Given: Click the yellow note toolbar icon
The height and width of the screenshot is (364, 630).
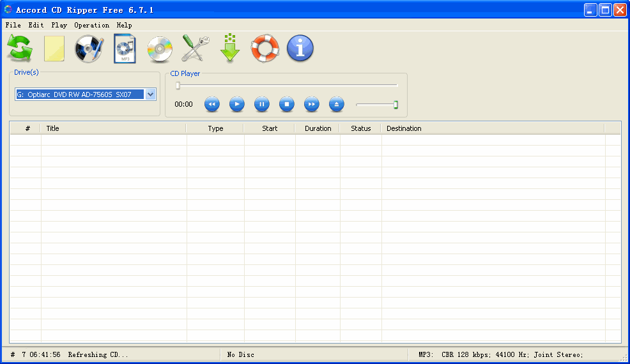Looking at the screenshot, I should click(x=54, y=49).
